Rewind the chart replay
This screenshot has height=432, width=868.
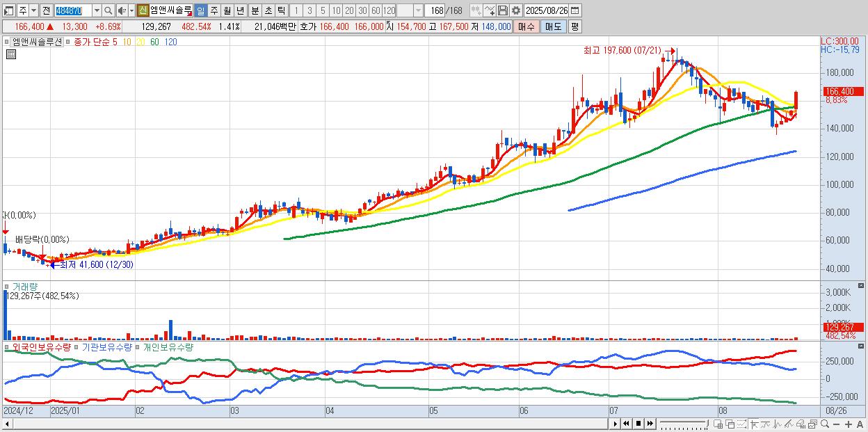626,424
